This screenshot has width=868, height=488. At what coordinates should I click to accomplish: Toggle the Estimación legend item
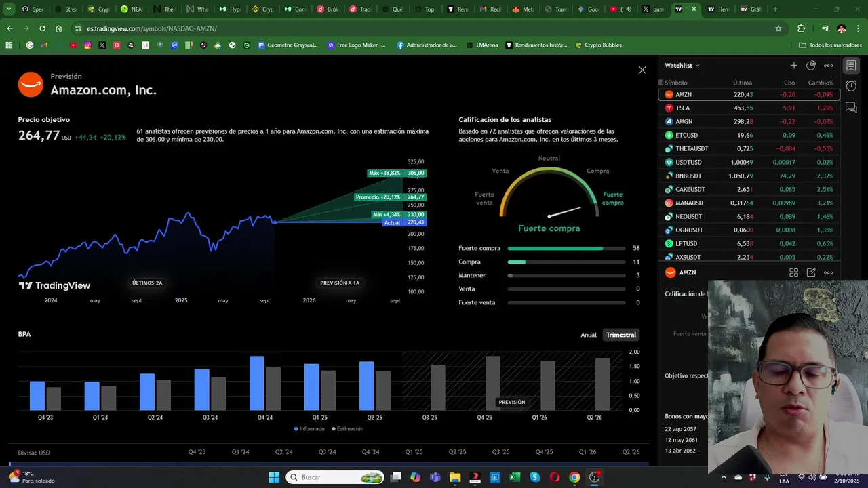point(347,428)
